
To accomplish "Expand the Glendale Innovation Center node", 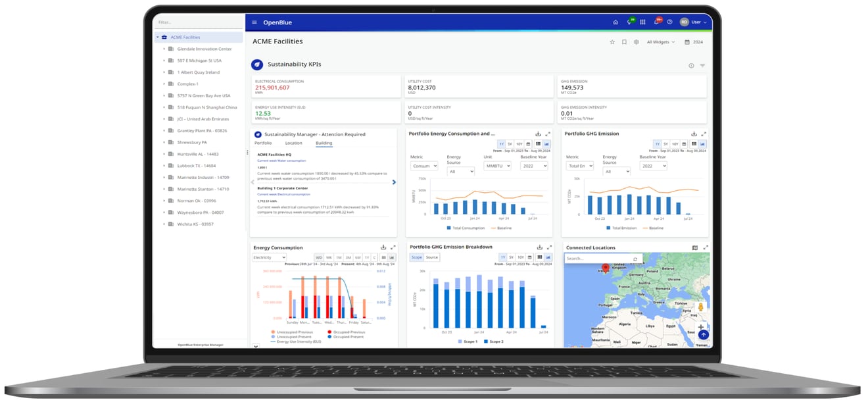I will (164, 49).
